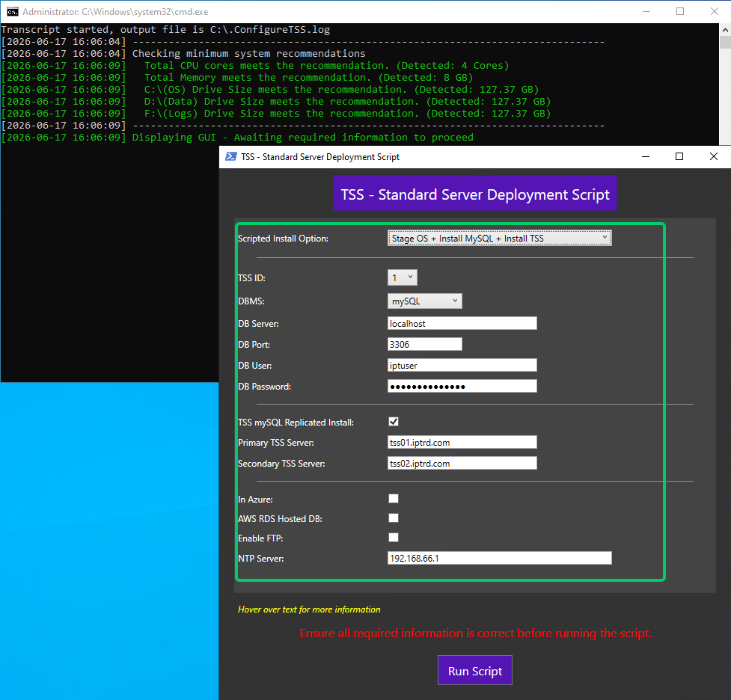The width and height of the screenshot is (731, 700).
Task: Click the cmd window scrollbar up arrow
Action: coord(725,29)
